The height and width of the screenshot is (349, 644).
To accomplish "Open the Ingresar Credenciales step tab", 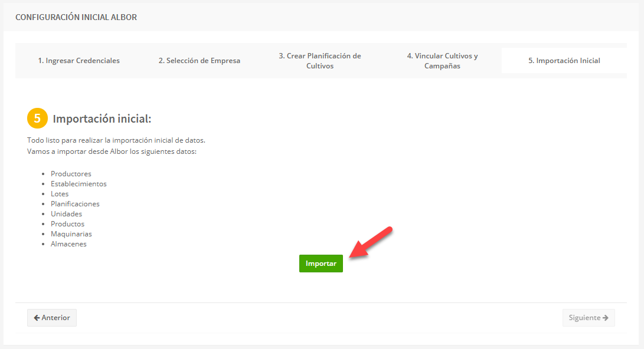I will (79, 61).
